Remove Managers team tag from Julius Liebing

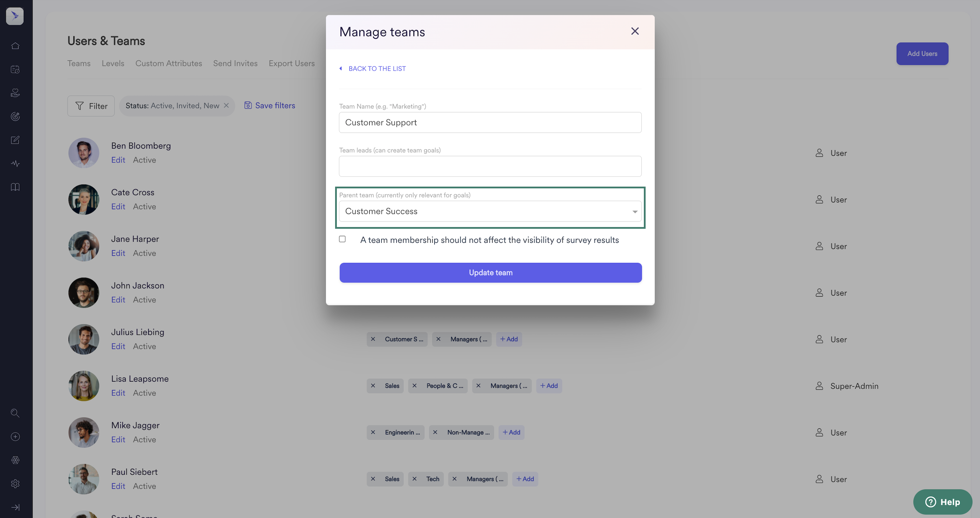click(x=439, y=339)
